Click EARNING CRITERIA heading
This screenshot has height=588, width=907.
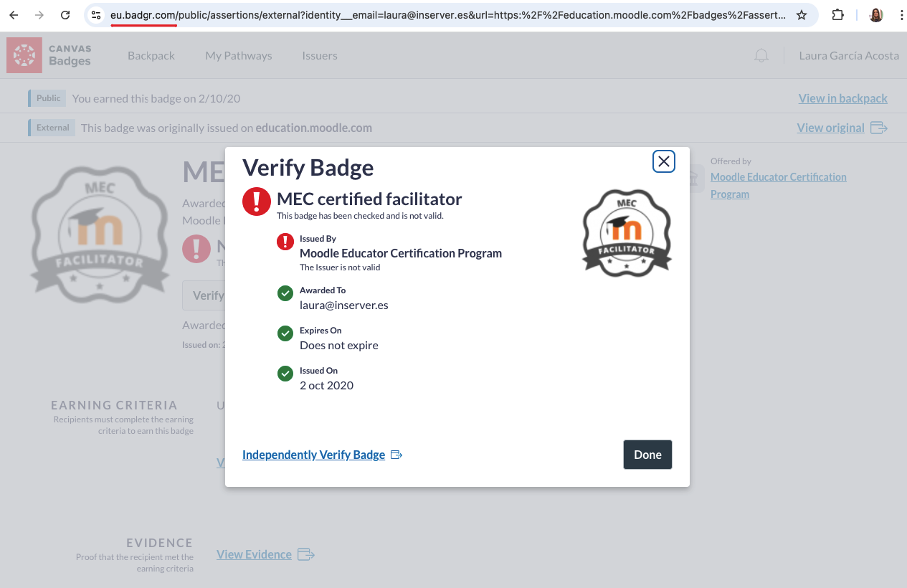point(114,405)
